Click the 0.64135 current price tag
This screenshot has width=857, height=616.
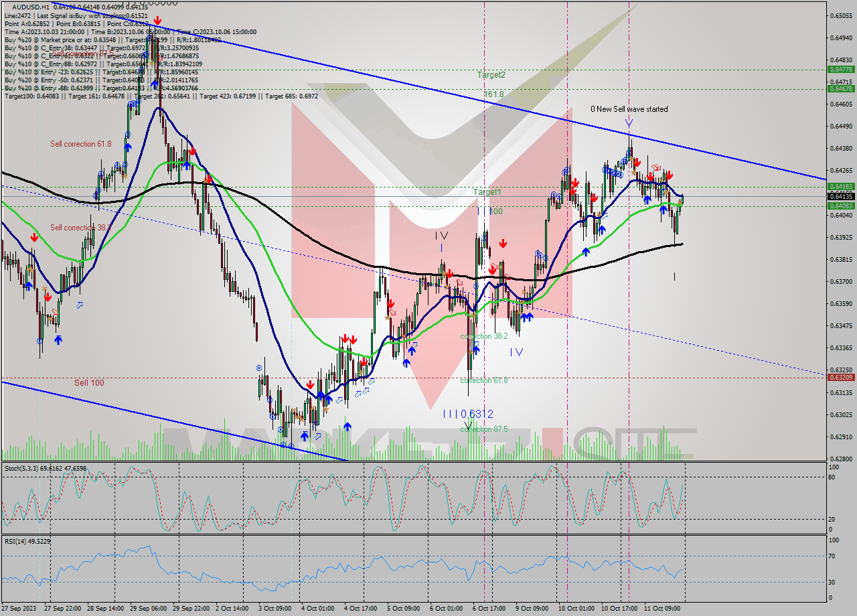pos(840,196)
